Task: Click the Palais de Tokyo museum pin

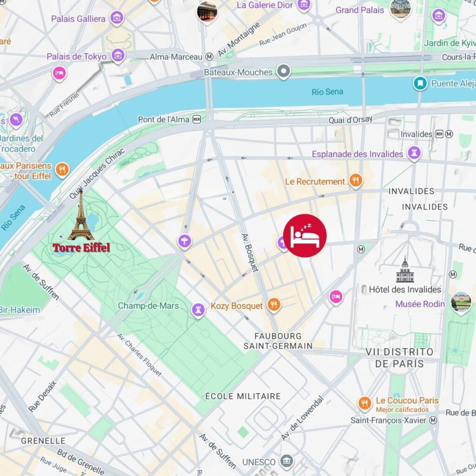Action: [x=118, y=56]
